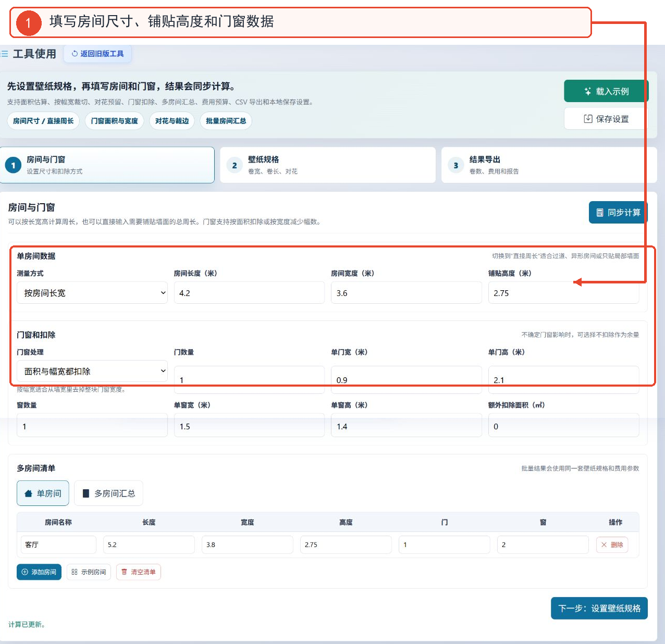
Task: Click the 房间名称 field showing 客厅
Action: pyautogui.click(x=58, y=544)
